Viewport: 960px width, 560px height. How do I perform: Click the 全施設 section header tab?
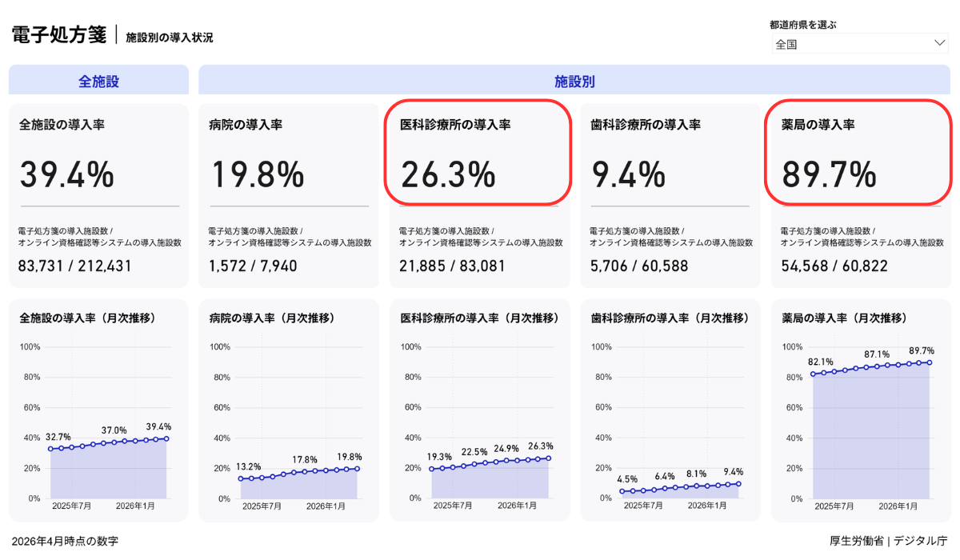98,81
